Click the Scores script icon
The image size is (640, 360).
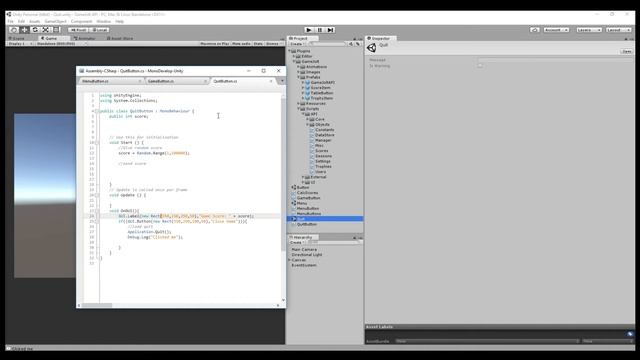(x=312, y=151)
